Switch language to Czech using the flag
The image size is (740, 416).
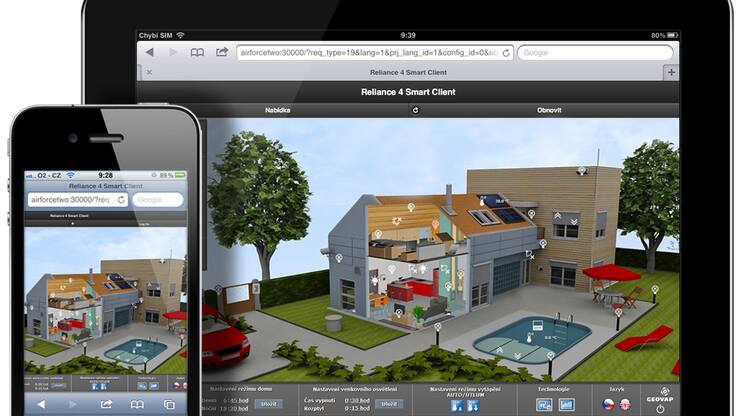606,404
